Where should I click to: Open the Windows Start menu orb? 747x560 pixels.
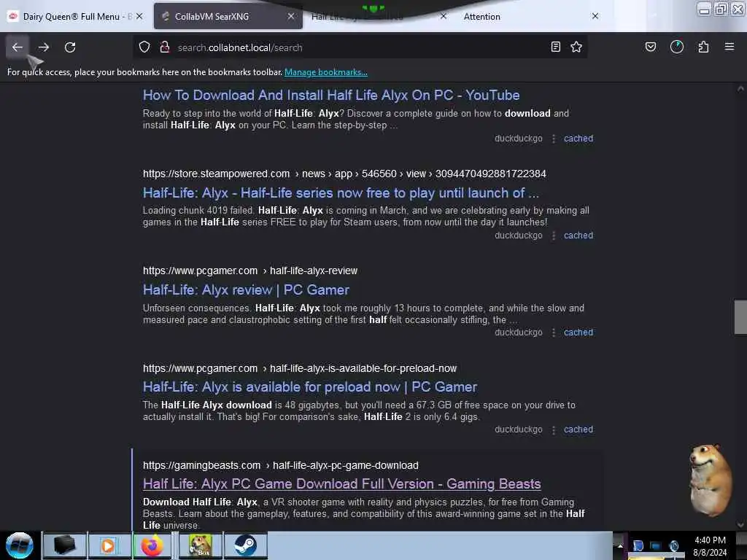[19, 545]
